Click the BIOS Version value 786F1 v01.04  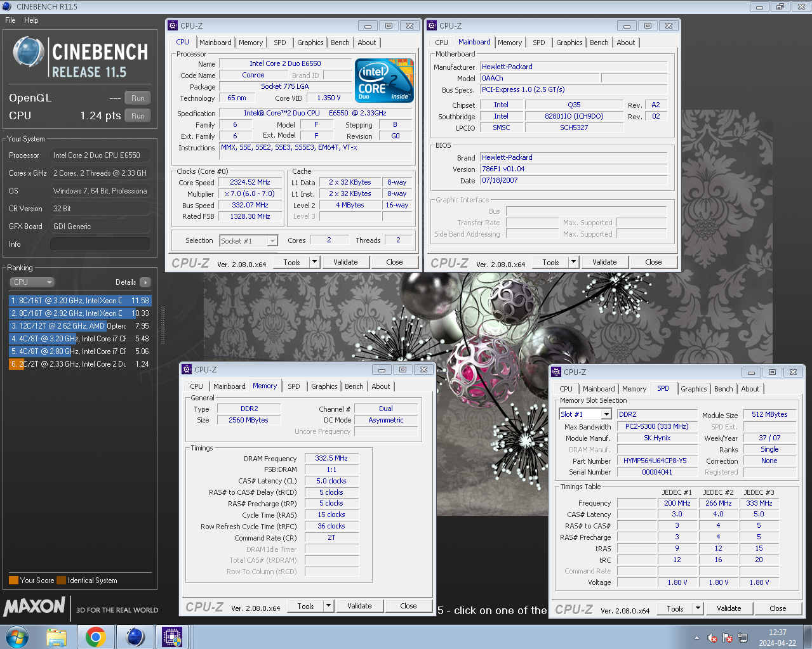tap(574, 169)
